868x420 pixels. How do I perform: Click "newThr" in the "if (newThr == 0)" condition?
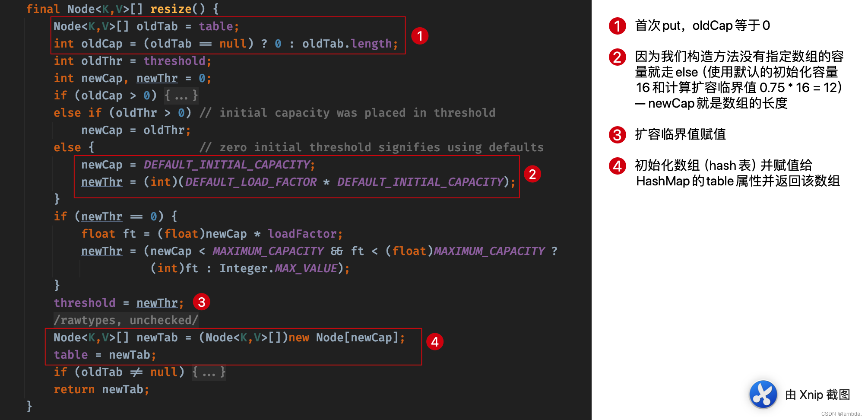tap(102, 216)
